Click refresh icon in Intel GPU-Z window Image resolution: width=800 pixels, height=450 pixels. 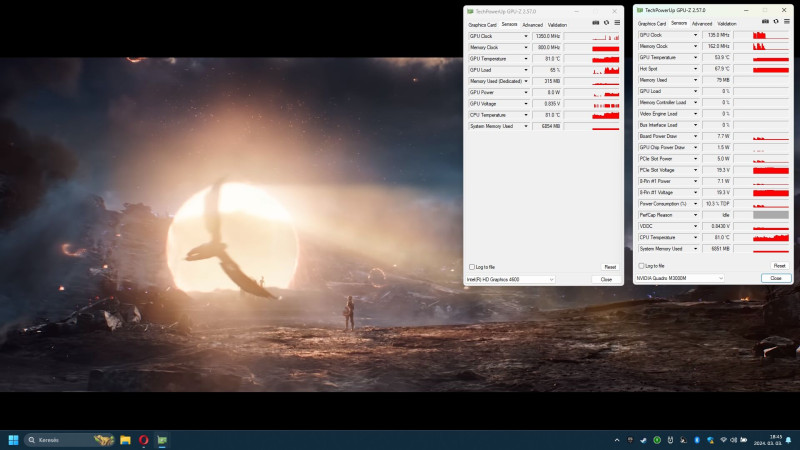click(x=606, y=23)
